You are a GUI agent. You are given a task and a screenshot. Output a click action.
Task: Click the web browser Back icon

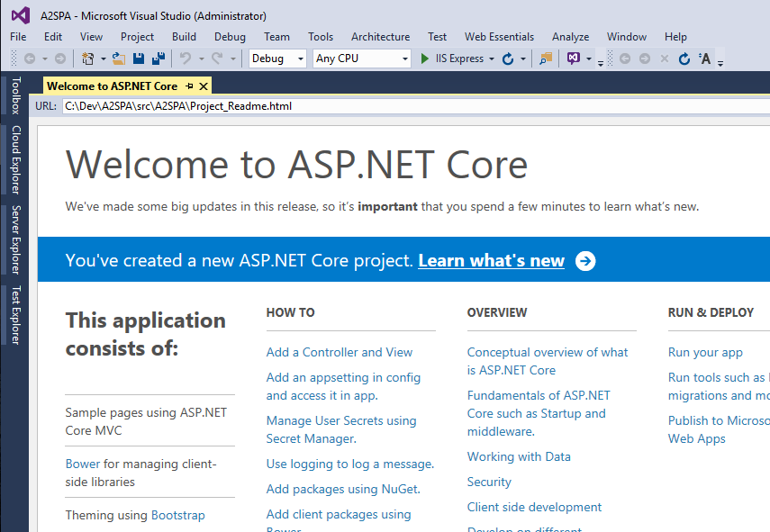[625, 59]
